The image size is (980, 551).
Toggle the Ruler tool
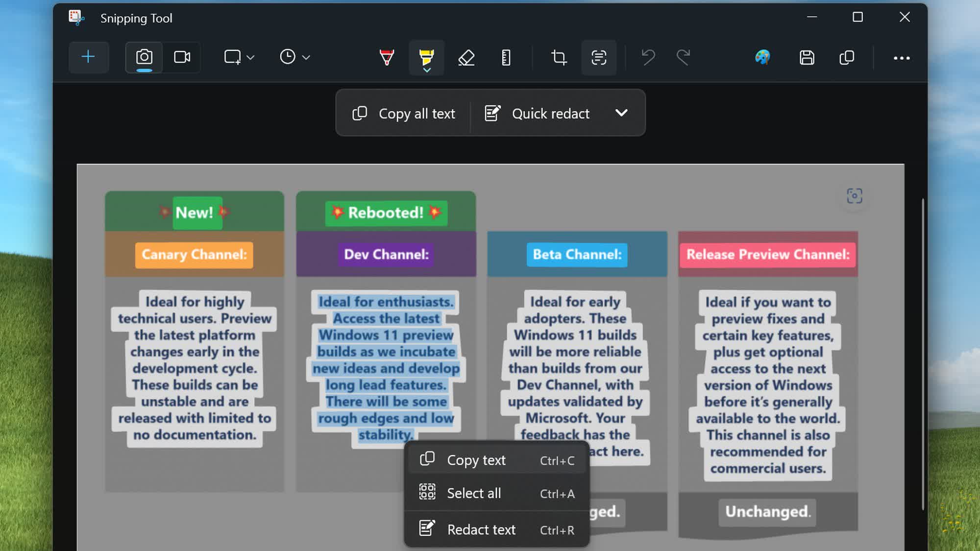point(506,57)
